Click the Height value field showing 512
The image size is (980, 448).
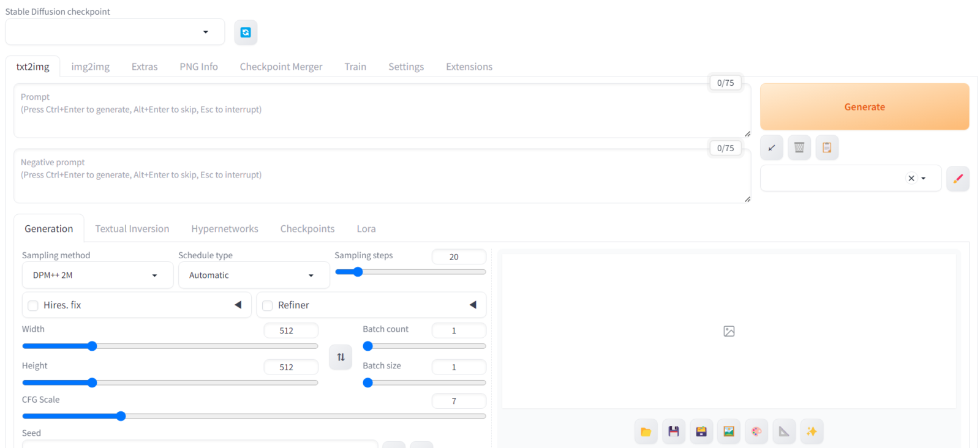point(291,367)
